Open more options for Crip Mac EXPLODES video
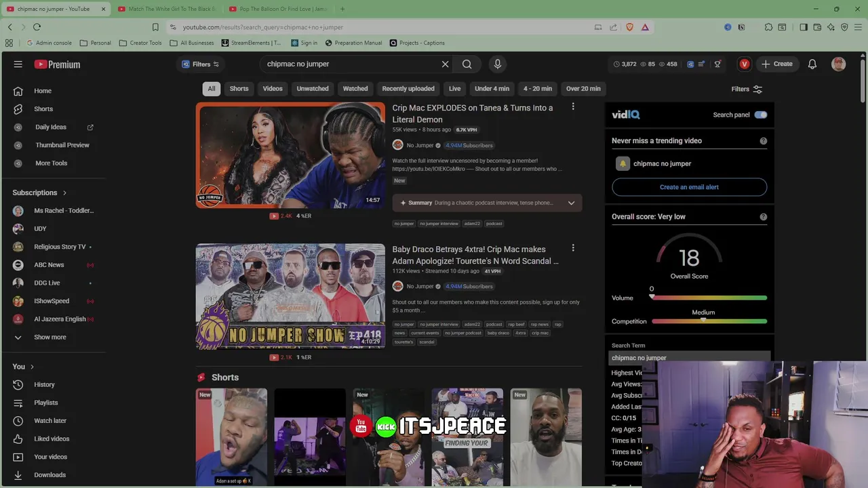This screenshot has height=488, width=868. point(573,106)
